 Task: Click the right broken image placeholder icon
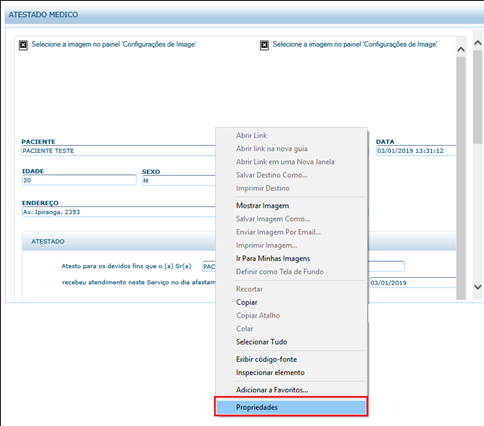(264, 45)
